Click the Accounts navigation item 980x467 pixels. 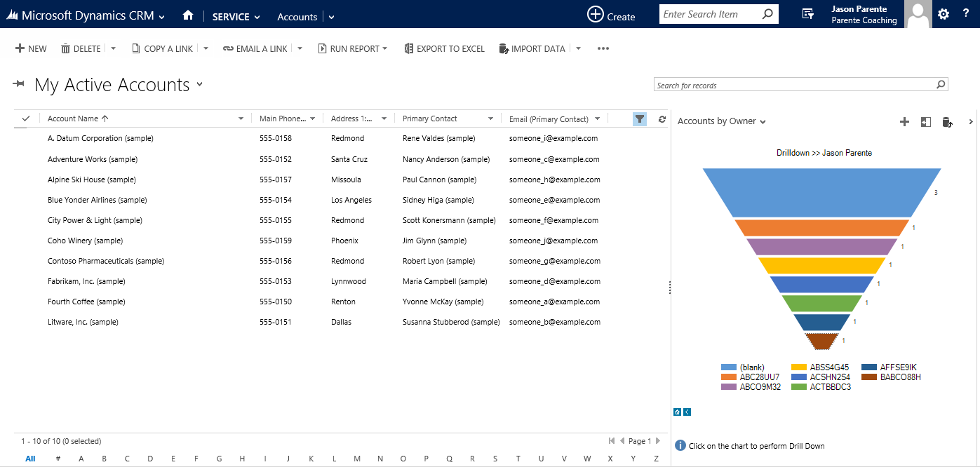click(x=297, y=16)
